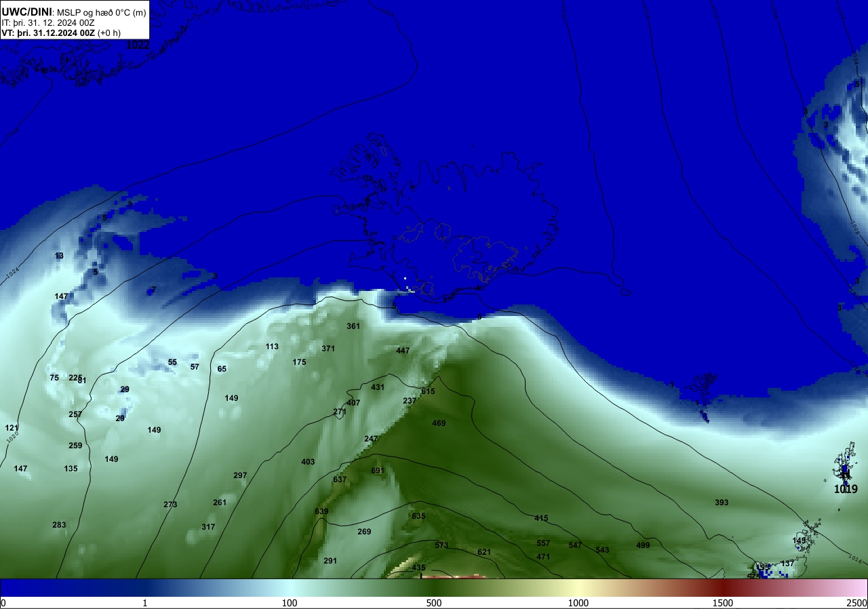Click the 283 height value
The width and height of the screenshot is (868, 609).
point(59,525)
